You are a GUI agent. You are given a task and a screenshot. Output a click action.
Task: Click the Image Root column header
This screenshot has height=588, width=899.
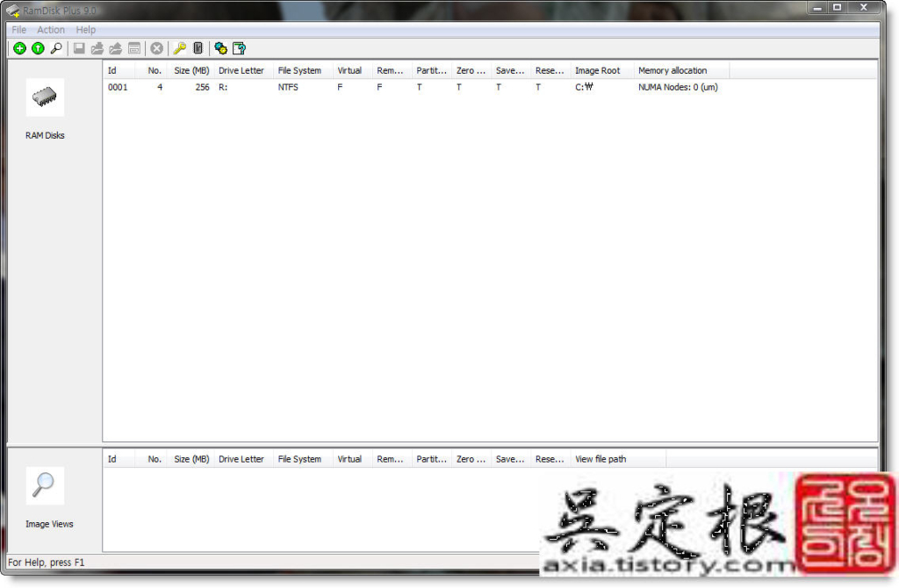coord(602,70)
